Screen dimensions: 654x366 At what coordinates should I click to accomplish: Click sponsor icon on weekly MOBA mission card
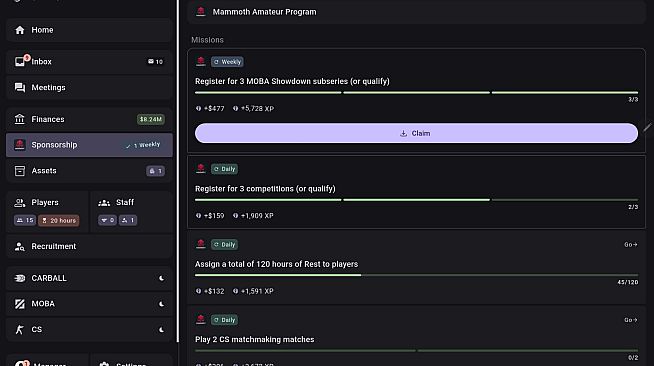pos(201,61)
